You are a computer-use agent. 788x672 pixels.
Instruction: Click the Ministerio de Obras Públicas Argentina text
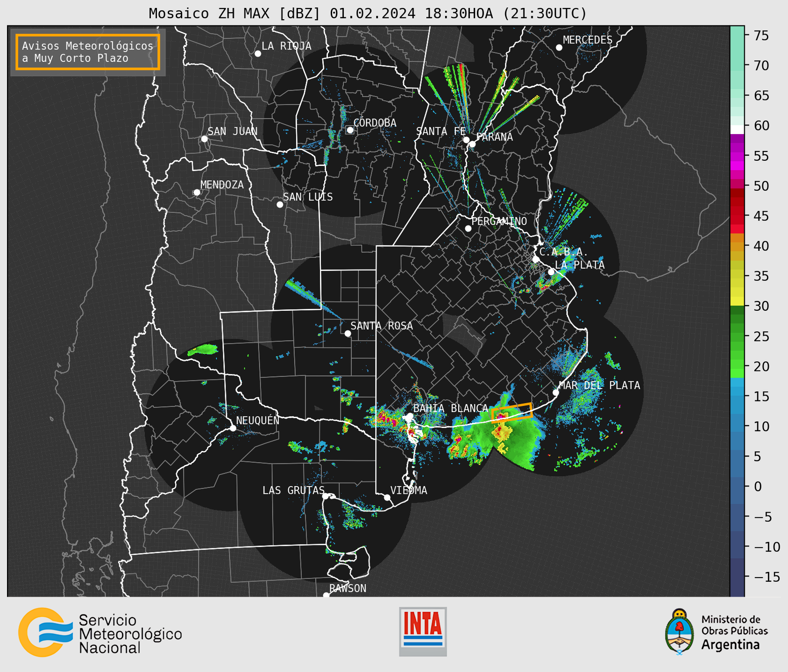(x=734, y=632)
